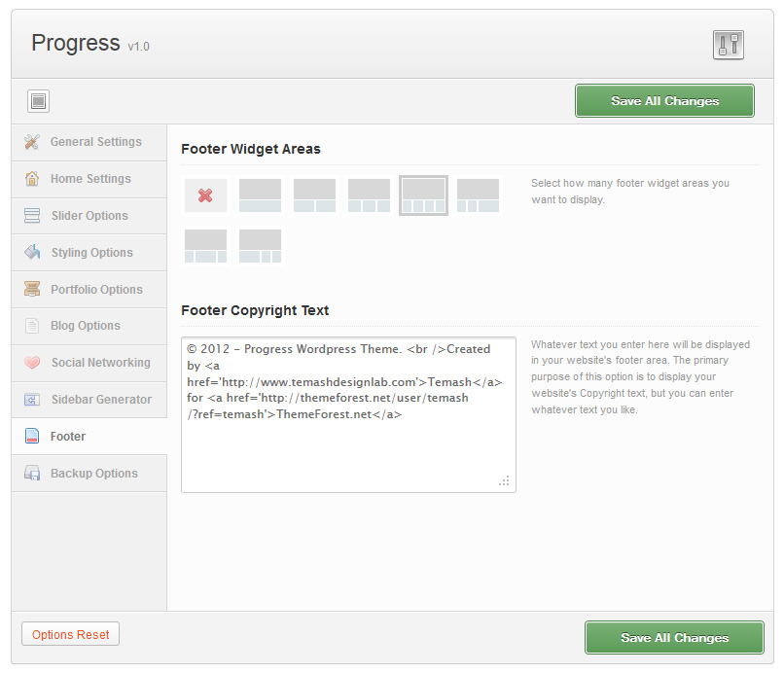Open General Settings with the tools icon

(x=32, y=141)
